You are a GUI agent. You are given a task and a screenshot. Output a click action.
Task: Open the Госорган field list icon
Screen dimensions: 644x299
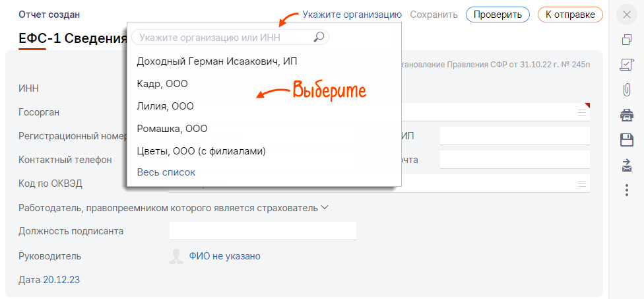581,112
